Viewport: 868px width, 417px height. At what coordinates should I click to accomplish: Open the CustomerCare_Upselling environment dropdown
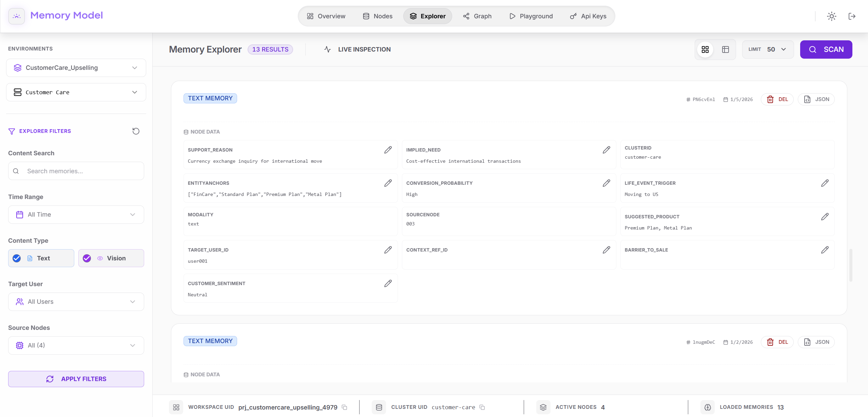[x=76, y=68]
